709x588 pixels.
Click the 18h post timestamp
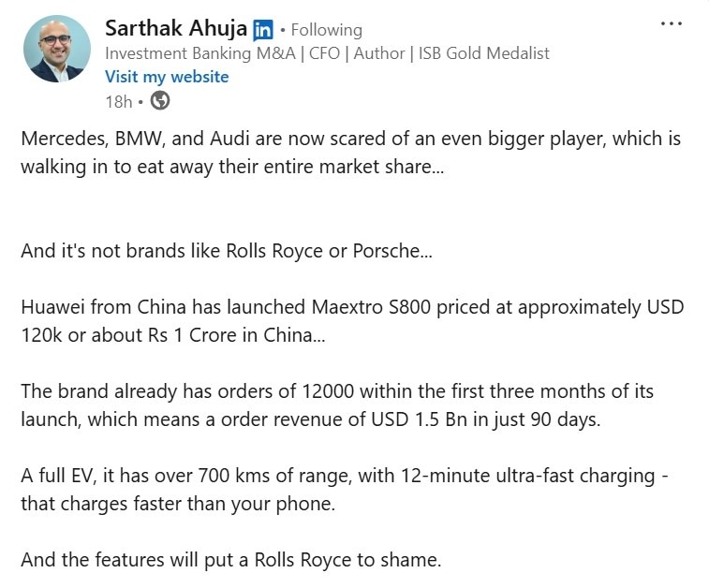point(116,100)
